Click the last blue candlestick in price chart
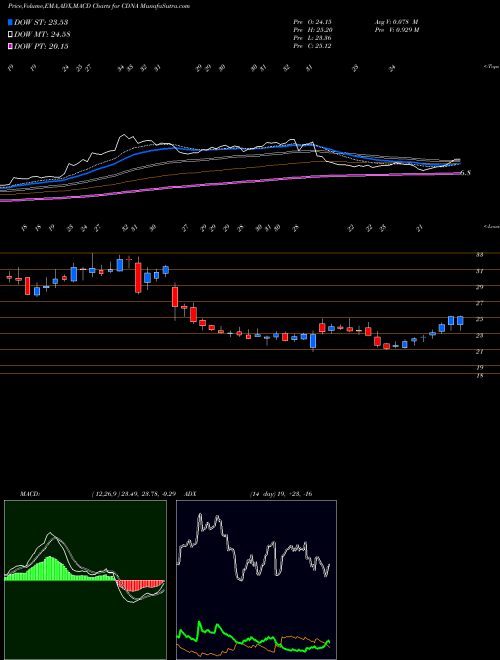This screenshot has height=660, width=500. tap(460, 321)
